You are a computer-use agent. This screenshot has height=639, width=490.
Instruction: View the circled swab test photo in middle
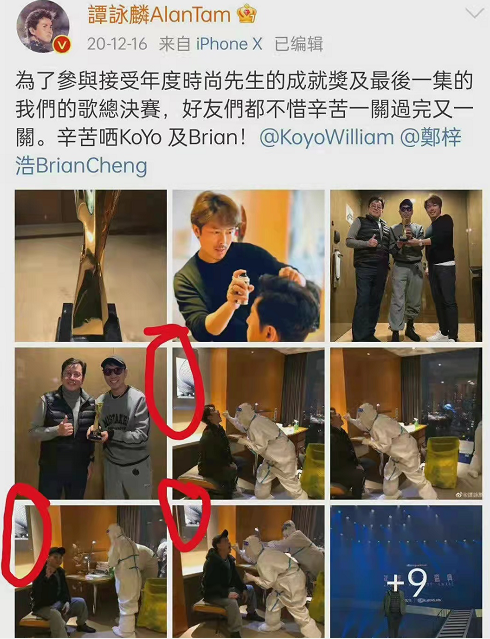[x=248, y=423]
